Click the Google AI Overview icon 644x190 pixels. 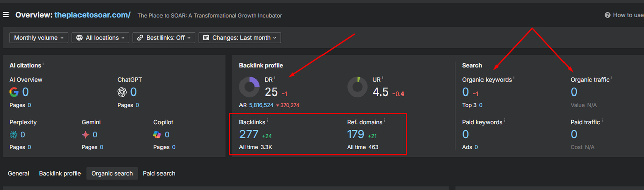click(x=14, y=92)
